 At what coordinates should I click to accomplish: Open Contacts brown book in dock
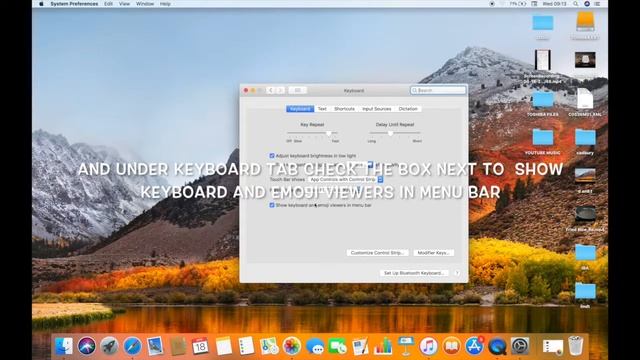click(178, 346)
